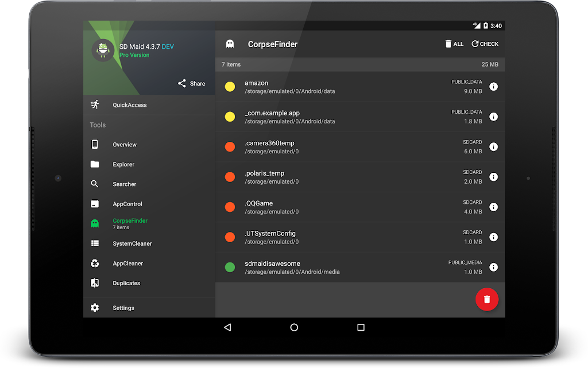Open info for the amazon entry
The image size is (588, 368).
pos(493,87)
